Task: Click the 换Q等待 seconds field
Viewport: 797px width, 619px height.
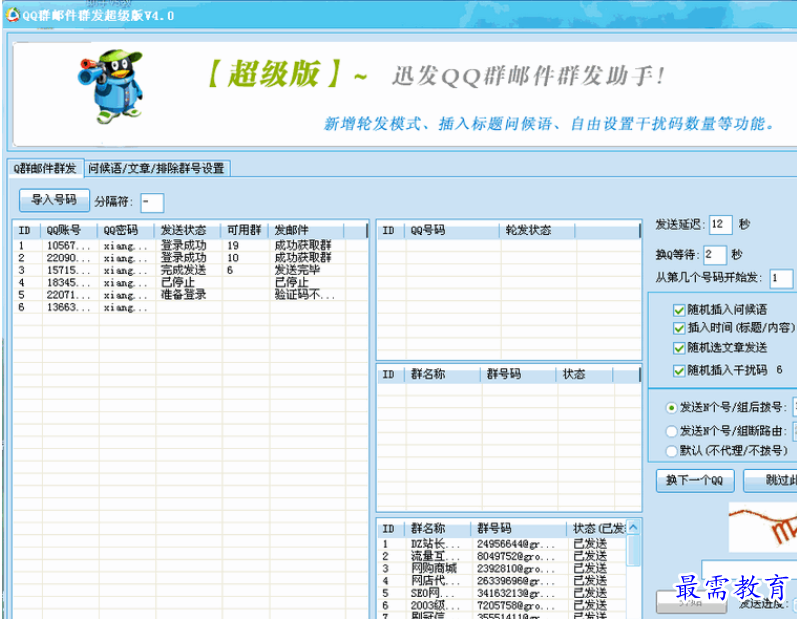Action: [715, 254]
